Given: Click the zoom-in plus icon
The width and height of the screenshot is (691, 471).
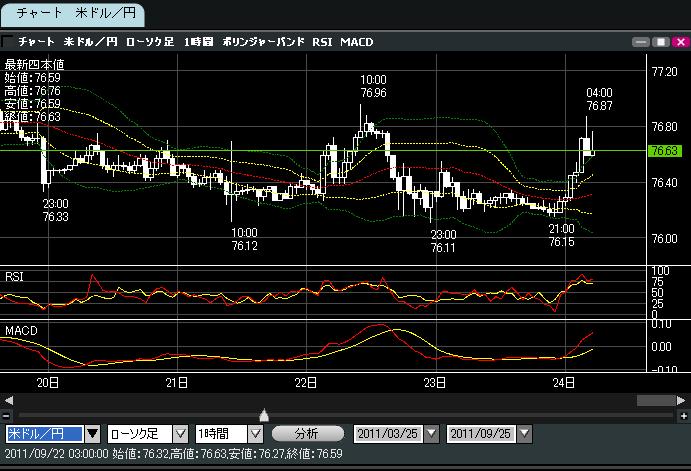Looking at the screenshot, I should (x=682, y=415).
